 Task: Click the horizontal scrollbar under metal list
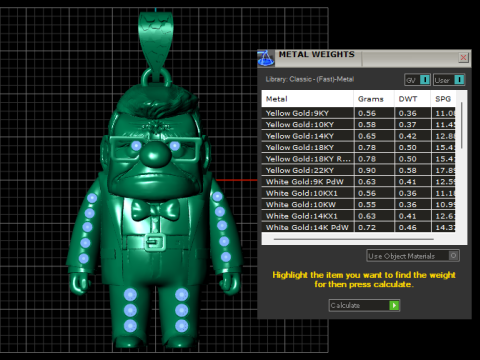[x=353, y=239]
